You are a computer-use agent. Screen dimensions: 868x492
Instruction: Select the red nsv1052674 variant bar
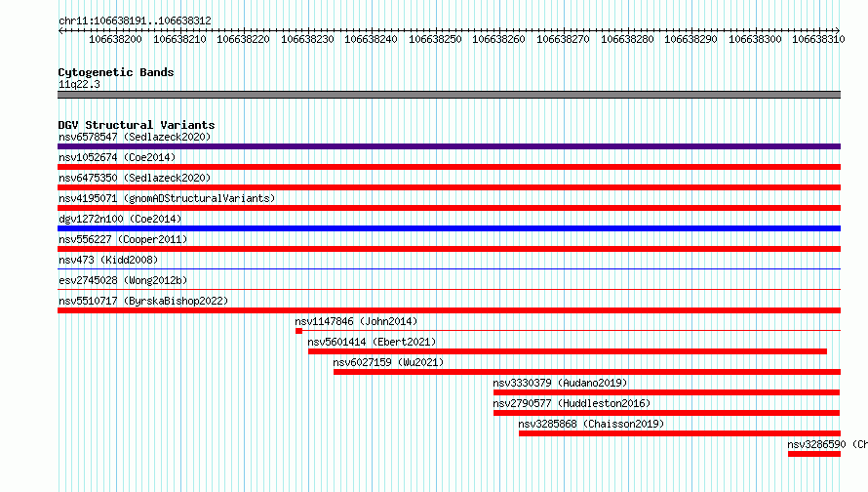449,167
